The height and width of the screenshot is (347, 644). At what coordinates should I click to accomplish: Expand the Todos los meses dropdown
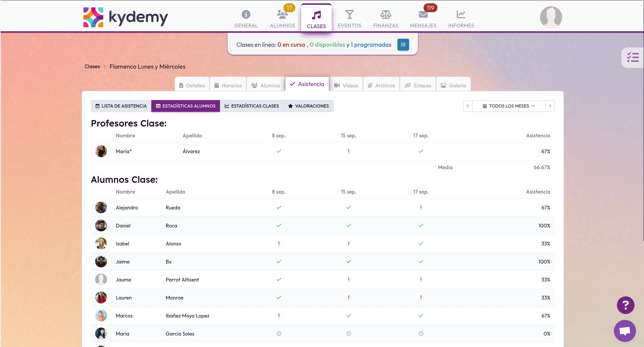tap(509, 106)
